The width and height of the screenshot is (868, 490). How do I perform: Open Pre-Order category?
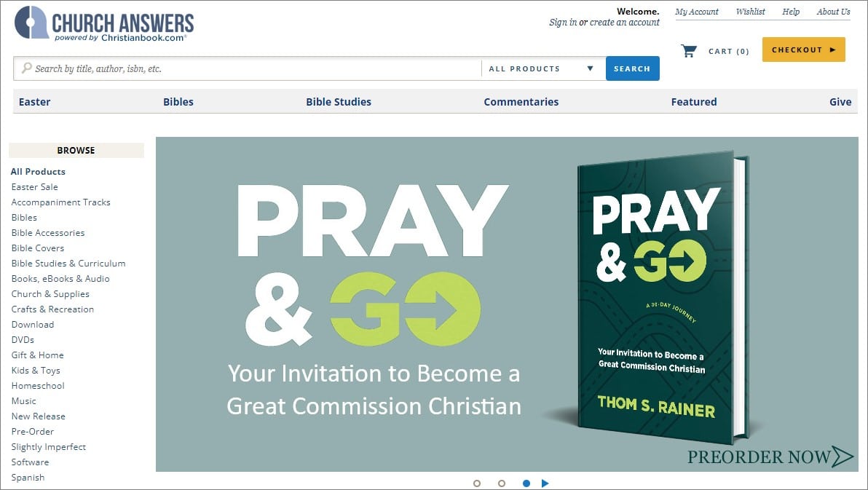(x=33, y=432)
